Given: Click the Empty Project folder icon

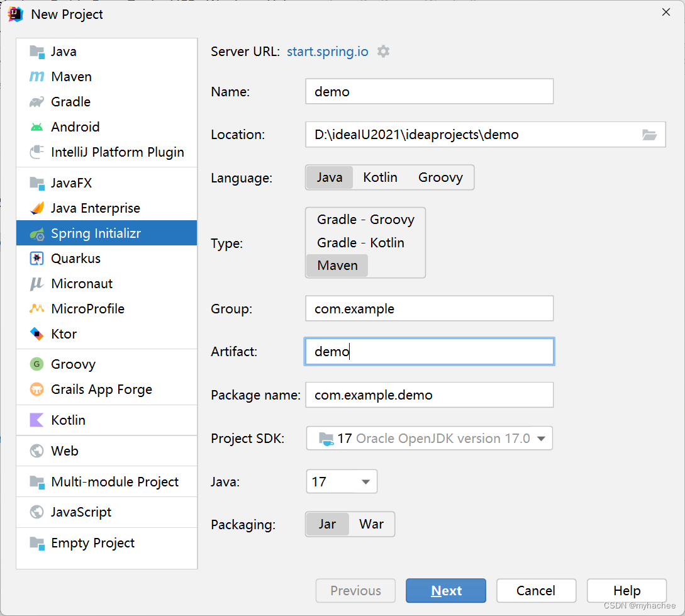Looking at the screenshot, I should click(x=37, y=543).
